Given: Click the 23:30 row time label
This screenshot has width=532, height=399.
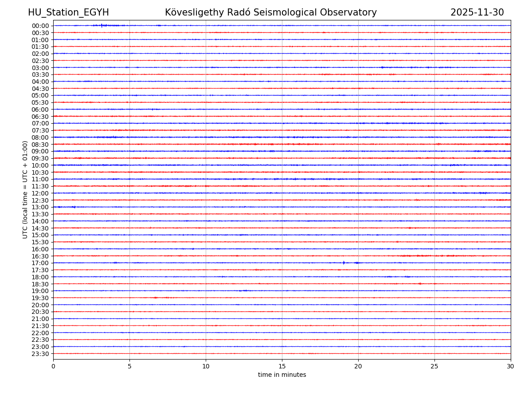Looking at the screenshot, I should point(40,354).
